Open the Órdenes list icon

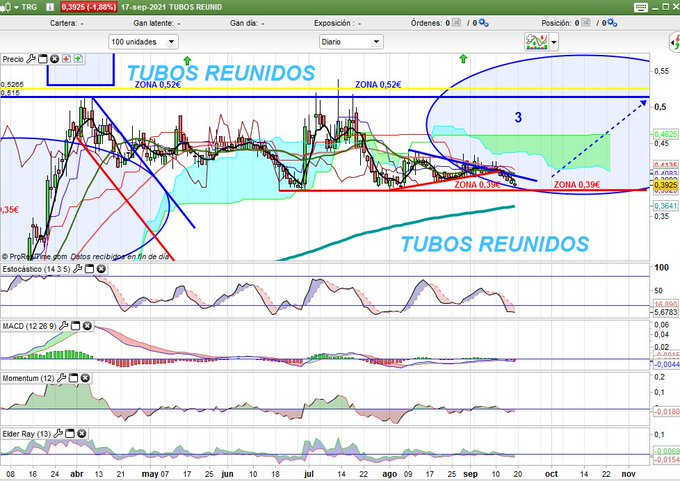tap(456, 23)
